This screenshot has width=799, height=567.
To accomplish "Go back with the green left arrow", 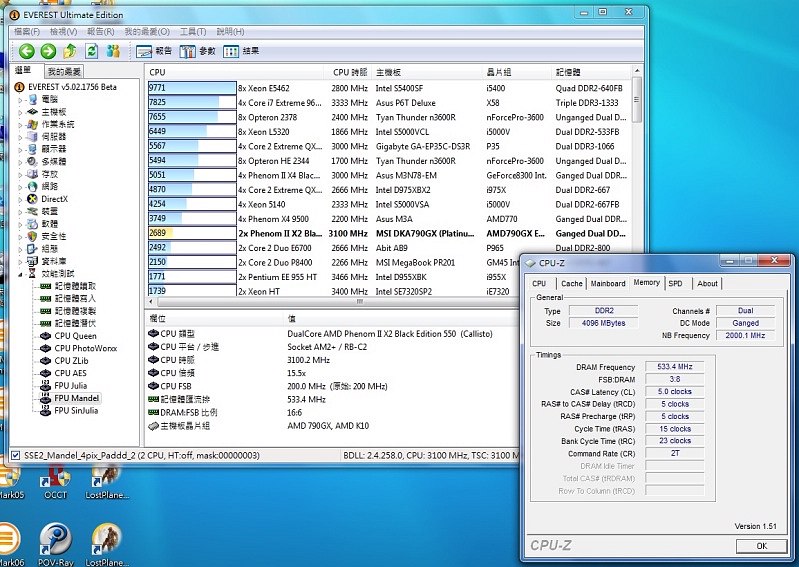I will pyautogui.click(x=26, y=51).
